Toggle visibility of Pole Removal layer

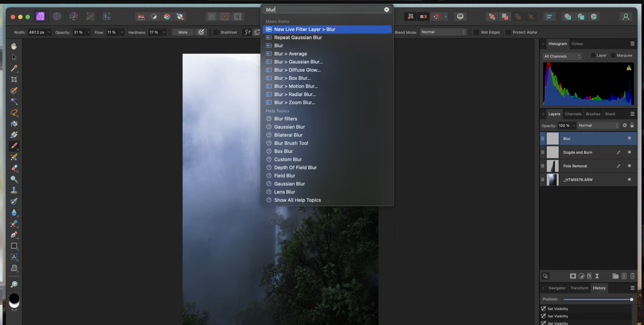click(x=629, y=166)
